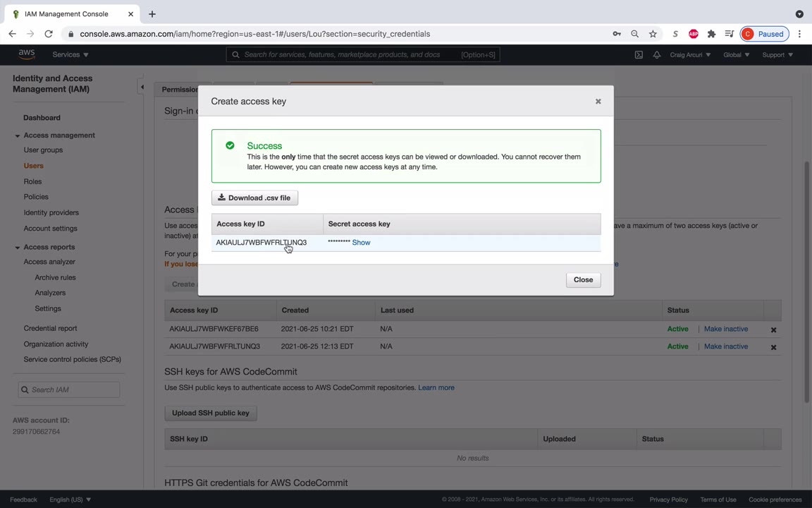Click the saved password key icon
Image resolution: width=812 pixels, height=508 pixels.
point(617,34)
